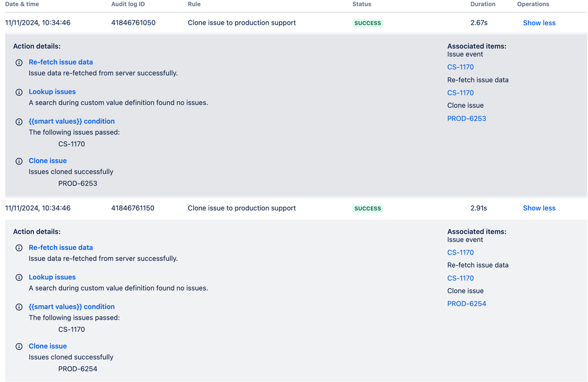This screenshot has height=382, width=588.
Task: Click the Status column header
Action: click(362, 4)
